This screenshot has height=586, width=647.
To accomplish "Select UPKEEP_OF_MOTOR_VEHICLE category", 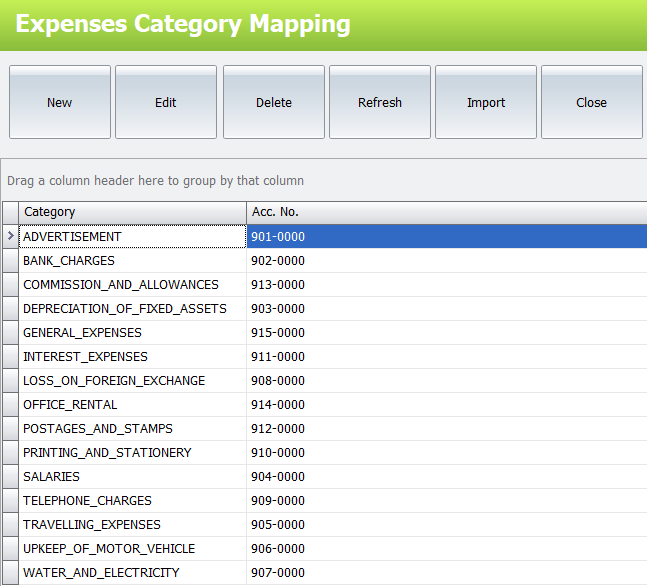I will click(x=132, y=548).
